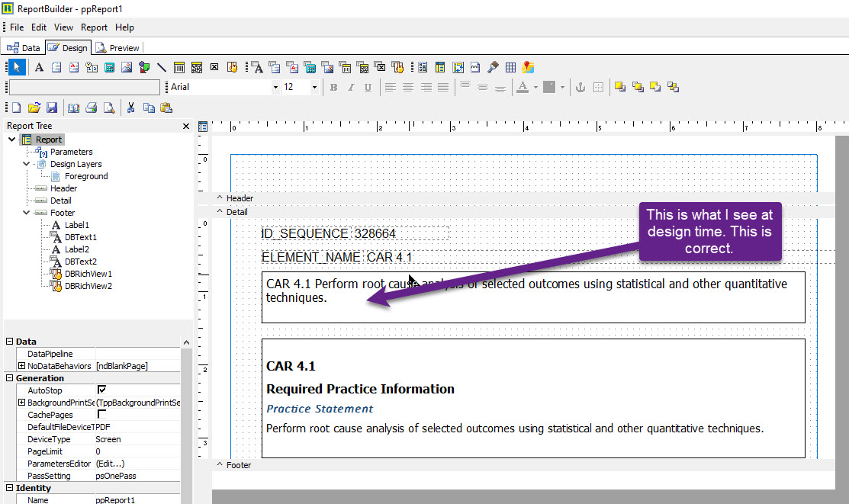Pick the TableGrid component tool
The width and height of the screenshot is (849, 504).
[510, 67]
